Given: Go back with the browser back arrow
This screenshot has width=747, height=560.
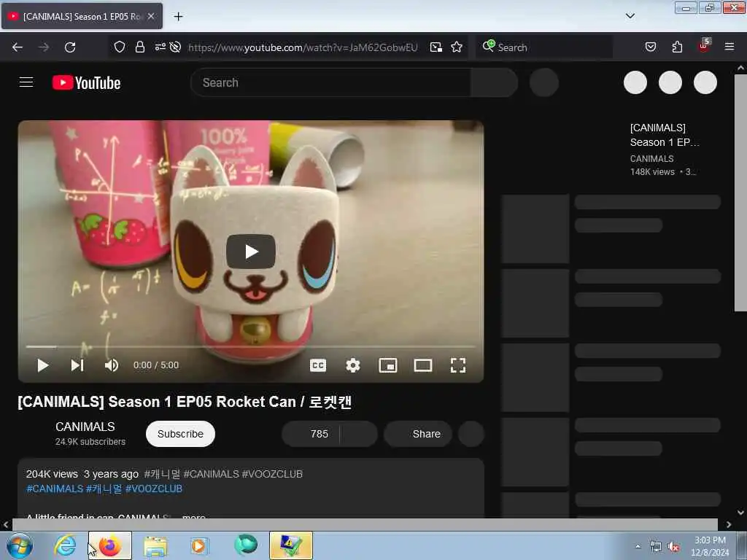Looking at the screenshot, I should 18,47.
